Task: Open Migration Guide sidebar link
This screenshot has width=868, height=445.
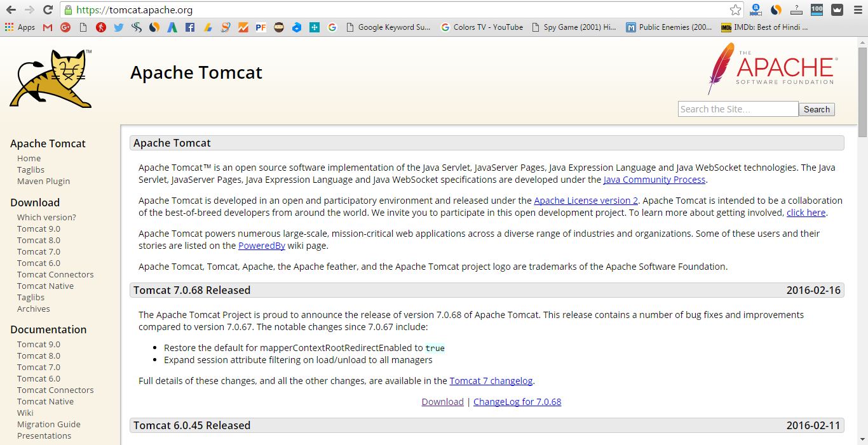Action: 48,424
